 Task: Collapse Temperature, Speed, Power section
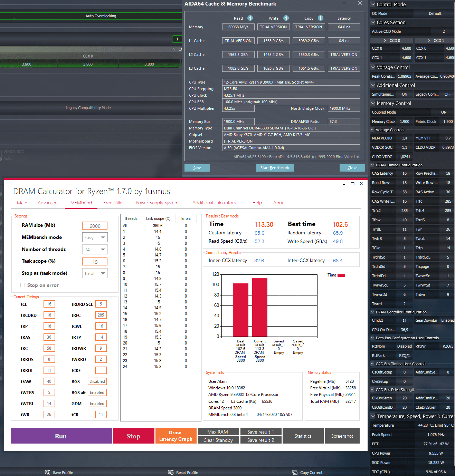coord(373,416)
